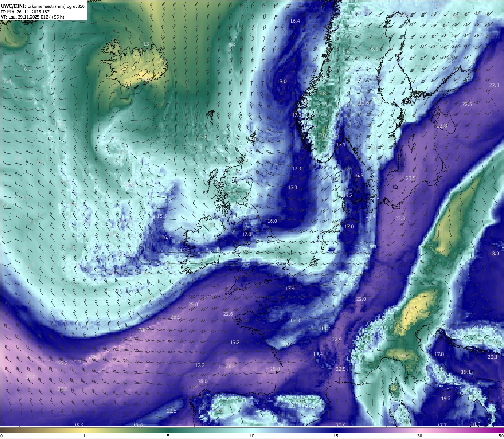Screen dimensions: 504x439
Task: Click the value '16.0' over the North Sea
Action: click(x=272, y=221)
